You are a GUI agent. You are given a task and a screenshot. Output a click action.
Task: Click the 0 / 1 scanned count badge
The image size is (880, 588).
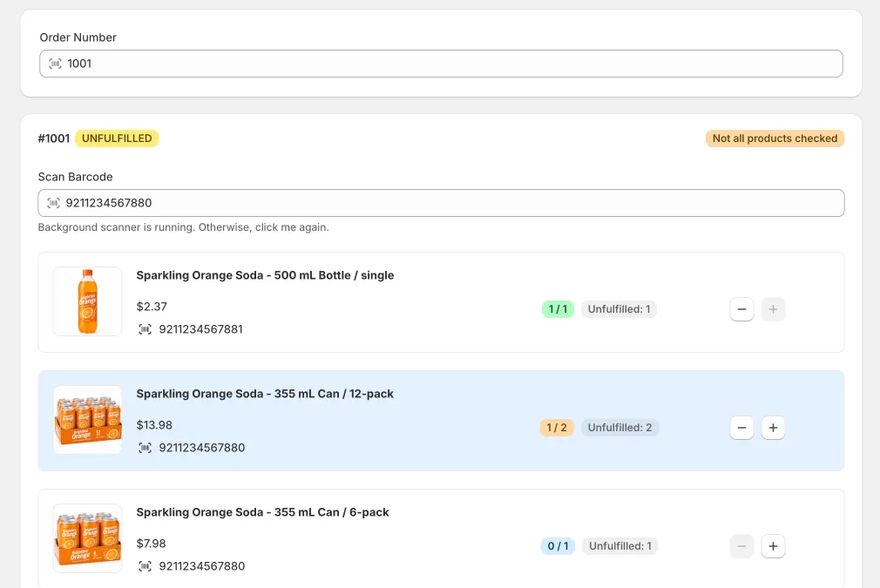pos(558,546)
